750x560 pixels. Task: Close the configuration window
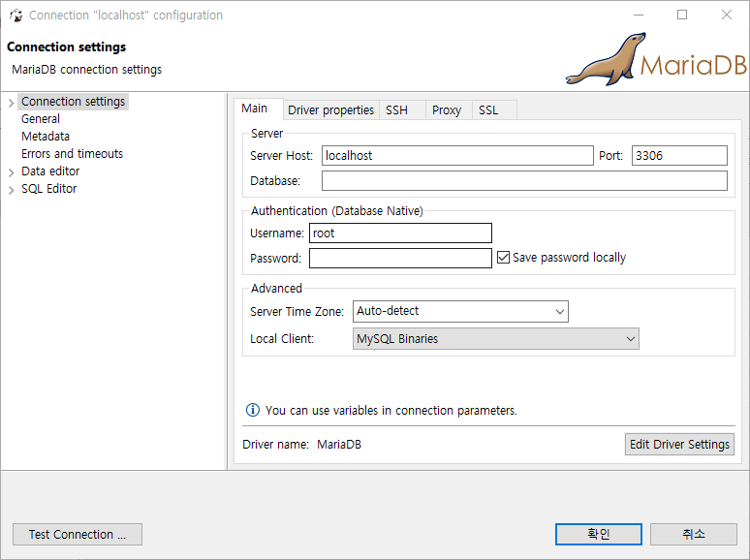coord(727,15)
